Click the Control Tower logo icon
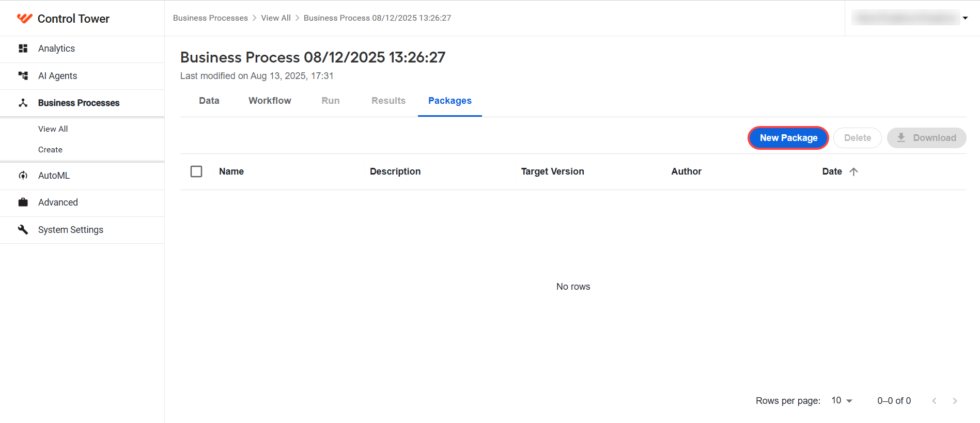Viewport: 980px width, 423px height. tap(24, 19)
